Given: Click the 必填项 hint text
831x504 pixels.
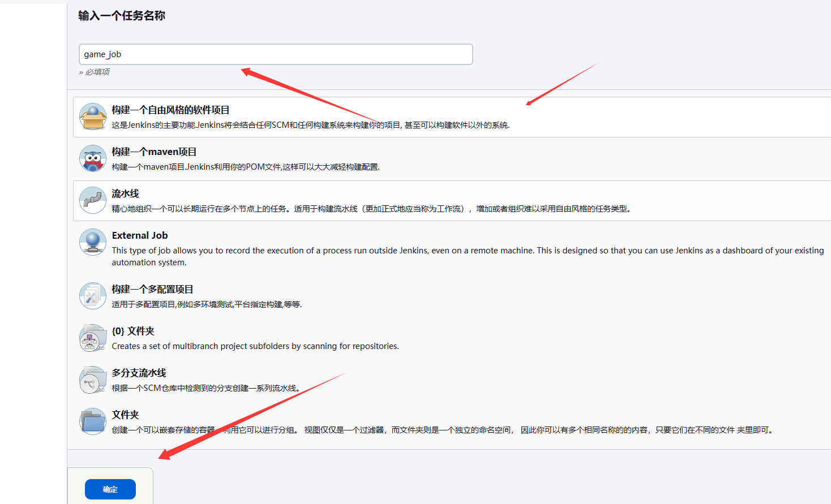Looking at the screenshot, I should (95, 72).
